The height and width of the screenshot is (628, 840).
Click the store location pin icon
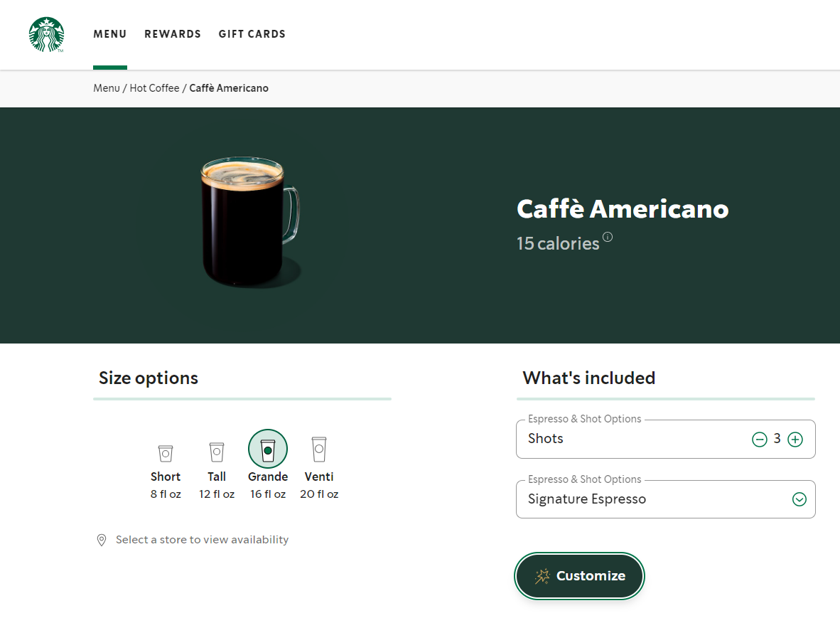[101, 540]
